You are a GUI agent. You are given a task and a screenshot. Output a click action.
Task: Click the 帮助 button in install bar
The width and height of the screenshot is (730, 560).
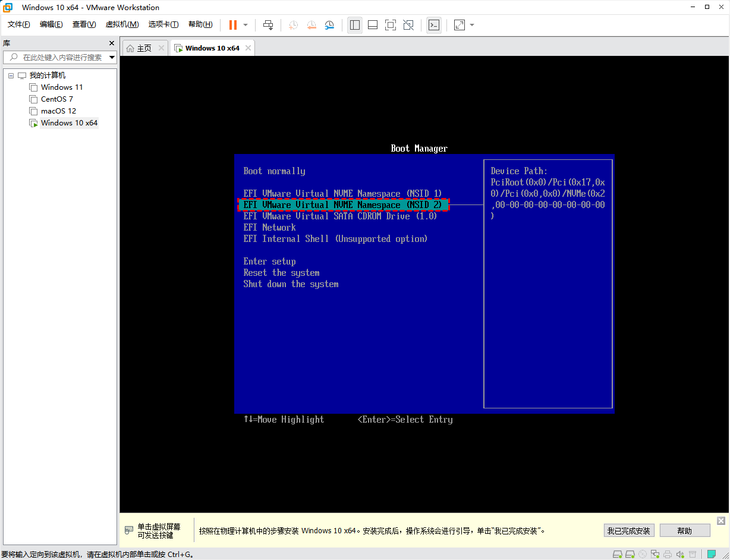[x=685, y=531]
